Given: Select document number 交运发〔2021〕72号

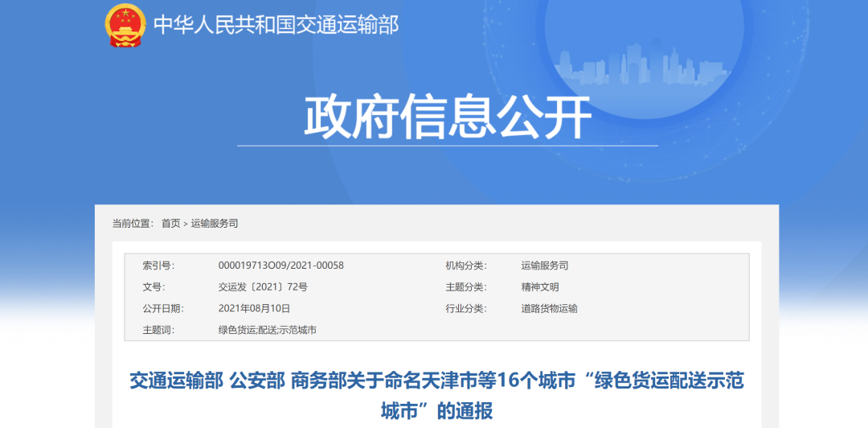Looking at the screenshot, I should coord(263,287).
